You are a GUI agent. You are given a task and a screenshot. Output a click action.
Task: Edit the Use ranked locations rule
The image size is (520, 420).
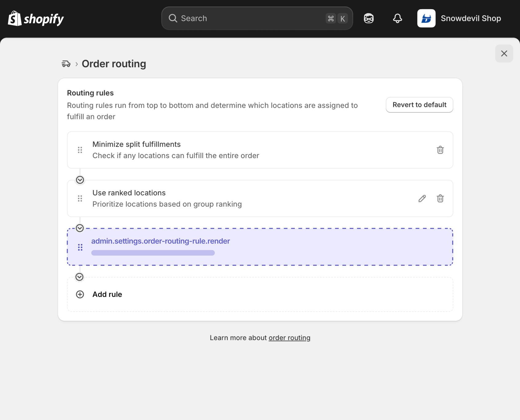click(422, 198)
